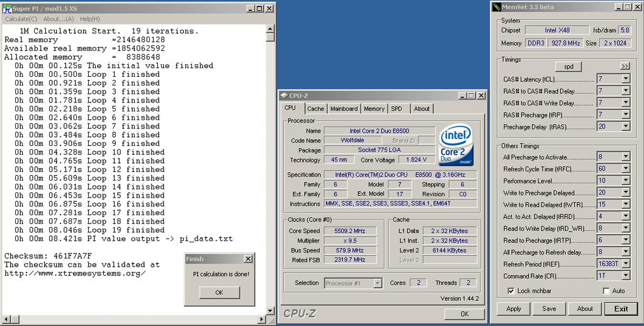Open the Write to Read Delayed (tWTR) dropdown
This screenshot has height=326, width=644.
tap(626, 205)
